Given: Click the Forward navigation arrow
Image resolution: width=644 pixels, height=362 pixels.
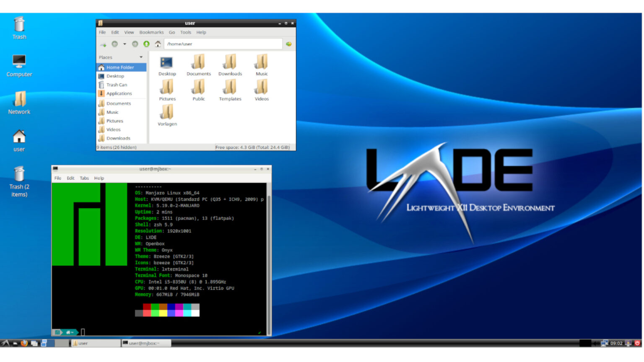Looking at the screenshot, I should pos(135,44).
